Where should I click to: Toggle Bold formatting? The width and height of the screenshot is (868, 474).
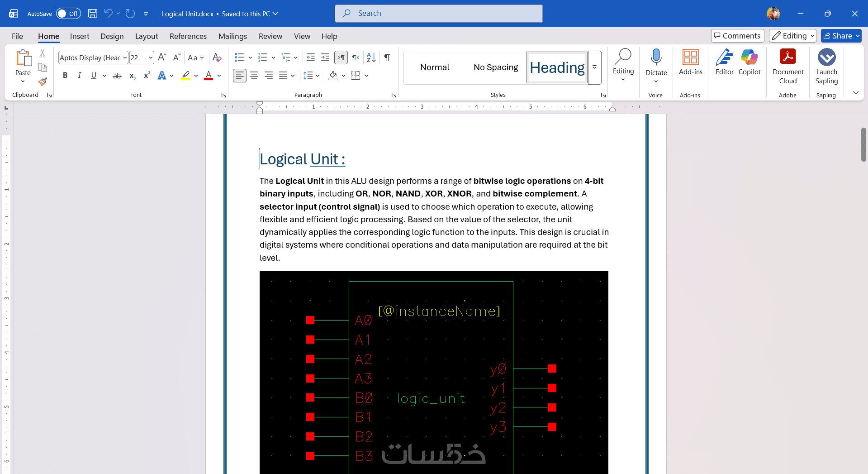[65, 76]
